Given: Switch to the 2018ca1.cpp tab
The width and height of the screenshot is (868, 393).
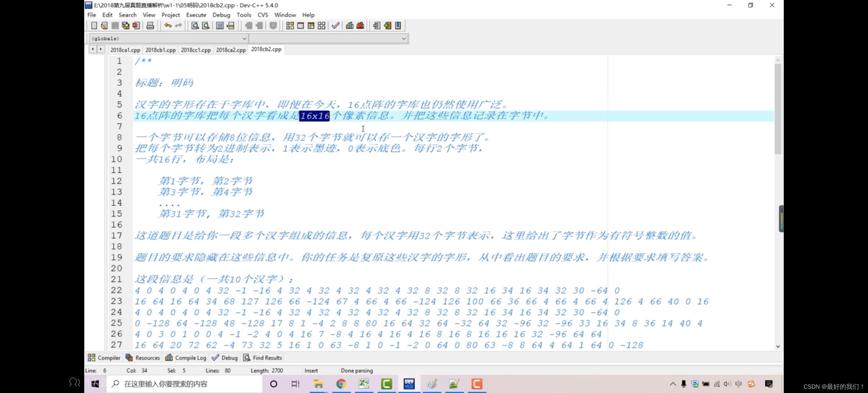Looking at the screenshot, I should point(125,50).
